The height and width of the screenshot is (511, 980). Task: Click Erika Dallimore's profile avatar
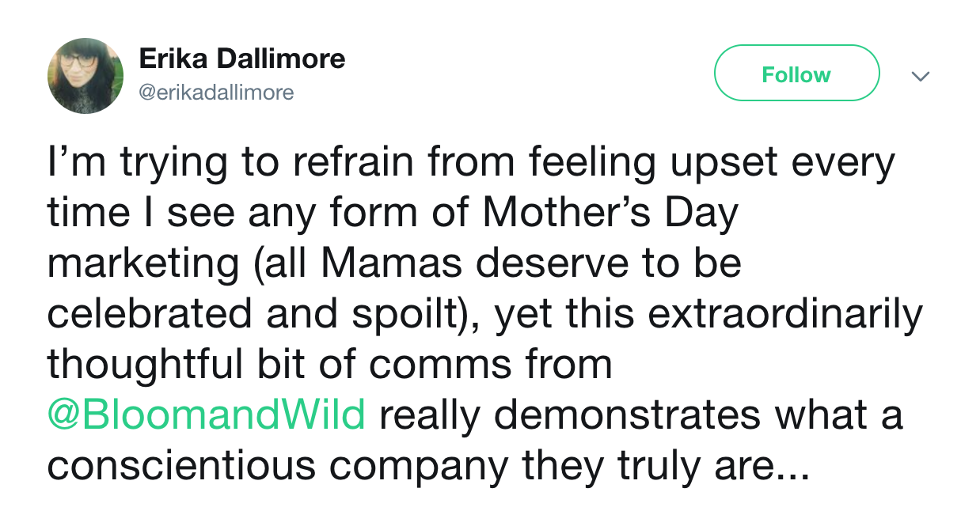[85, 75]
